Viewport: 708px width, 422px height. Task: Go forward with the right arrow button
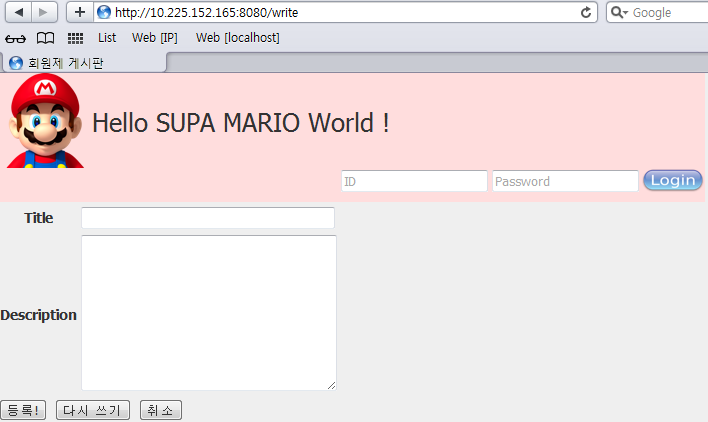tap(44, 12)
